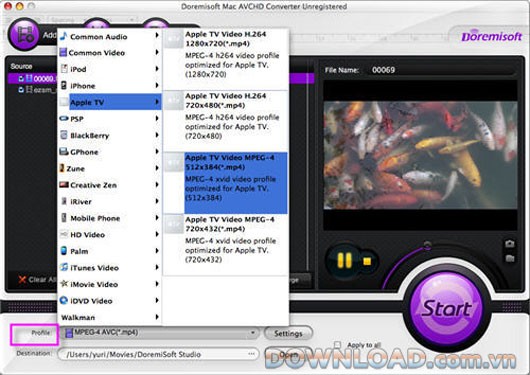
Task: Select the Walkman menu entry
Action: [110, 317]
